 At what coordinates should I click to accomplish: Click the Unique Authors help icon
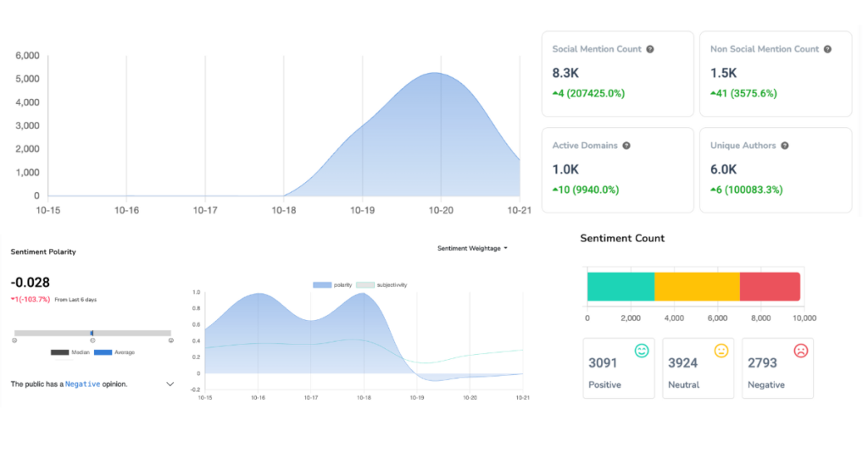click(x=784, y=146)
